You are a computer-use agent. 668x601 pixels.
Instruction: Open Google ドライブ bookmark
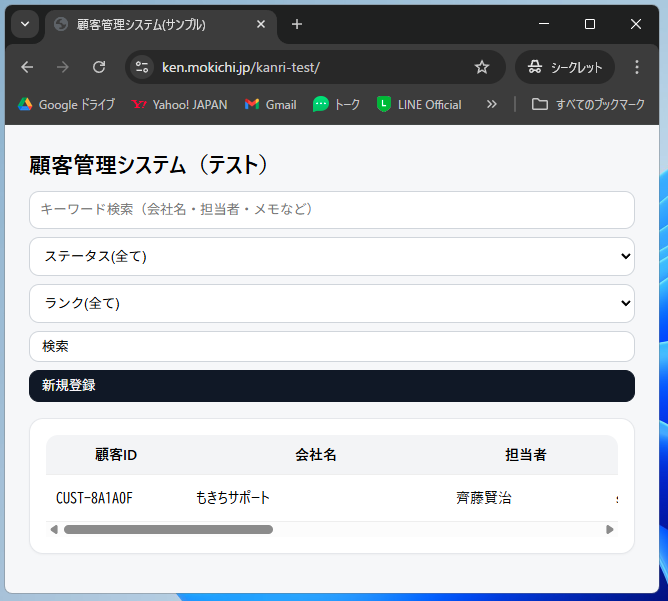click(x=66, y=104)
